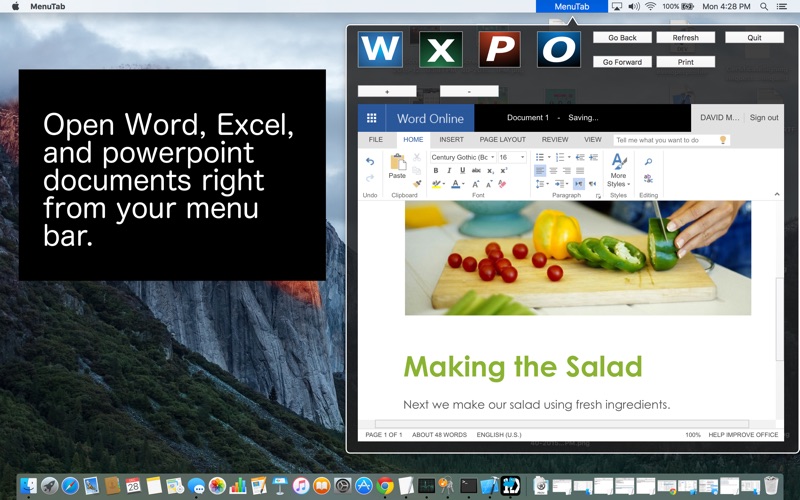The height and width of the screenshot is (500, 800).
Task: Open Safari from the Dock
Action: (x=70, y=485)
